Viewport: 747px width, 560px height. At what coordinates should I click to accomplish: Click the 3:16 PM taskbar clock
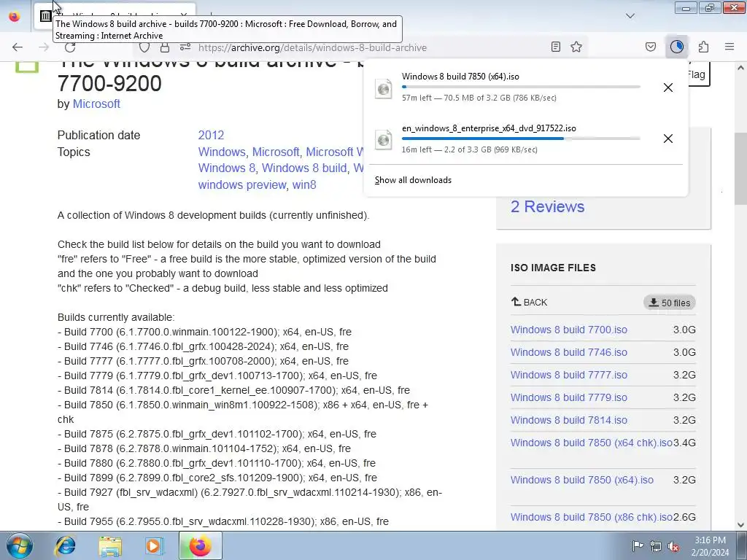[x=710, y=545]
